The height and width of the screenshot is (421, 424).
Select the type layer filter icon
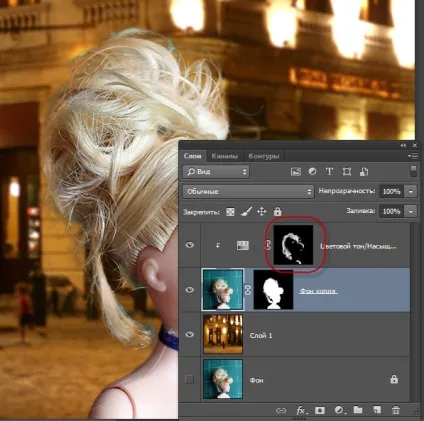point(329,171)
